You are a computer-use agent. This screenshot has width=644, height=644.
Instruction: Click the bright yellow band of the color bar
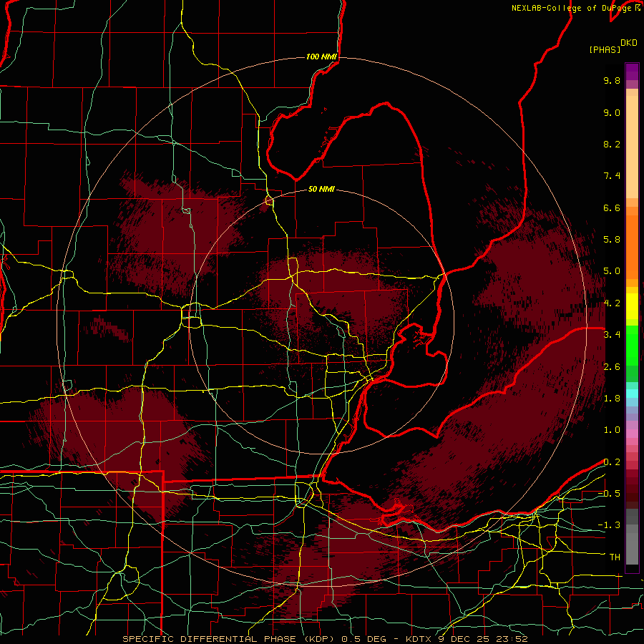[632, 306]
